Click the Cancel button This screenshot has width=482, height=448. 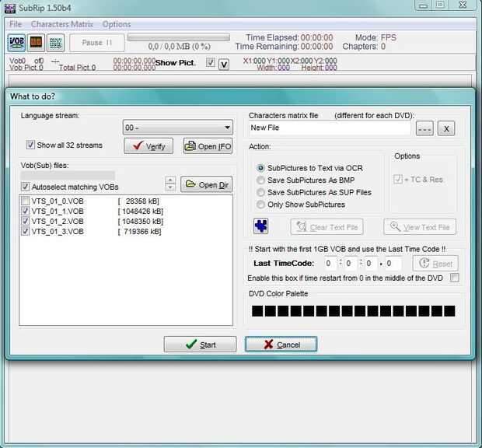pos(281,345)
